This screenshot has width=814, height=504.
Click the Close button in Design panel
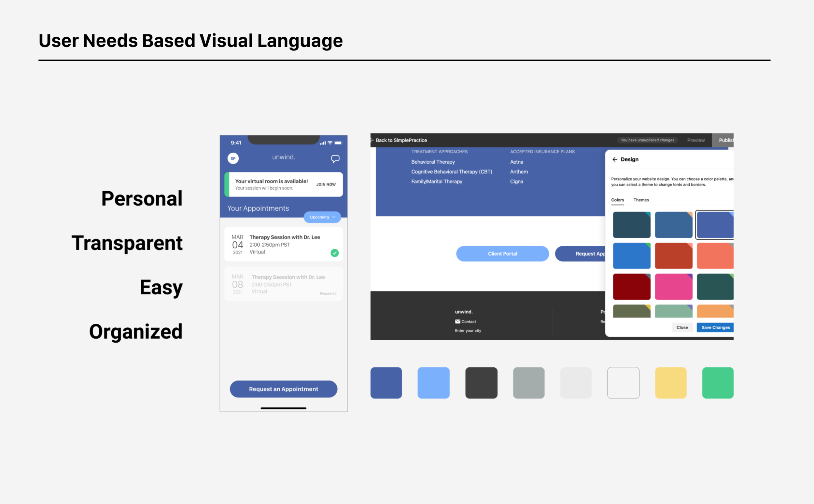pos(682,327)
